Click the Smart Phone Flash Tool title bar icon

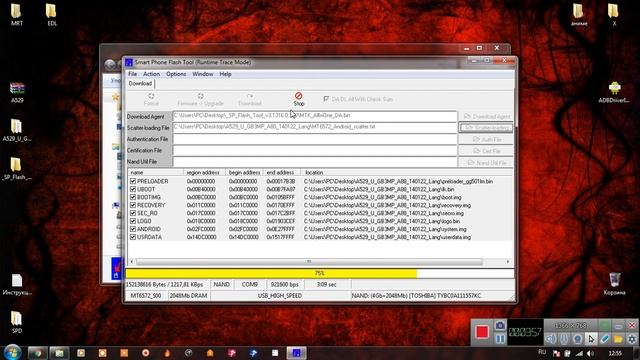point(129,62)
